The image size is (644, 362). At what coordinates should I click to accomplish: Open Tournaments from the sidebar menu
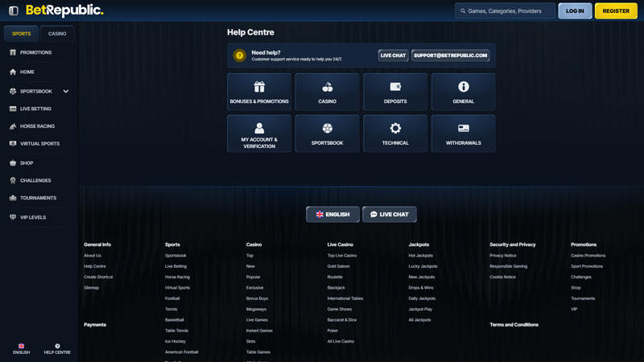(x=38, y=198)
